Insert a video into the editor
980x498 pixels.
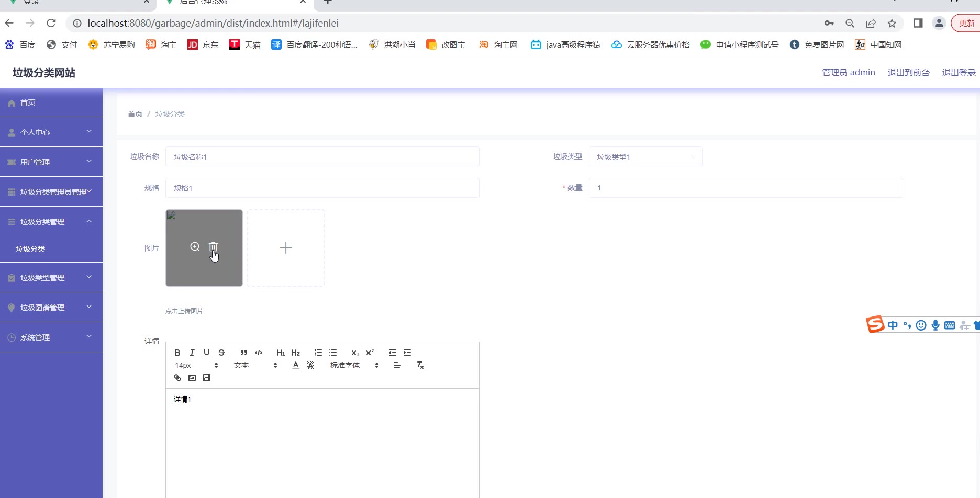tap(207, 378)
